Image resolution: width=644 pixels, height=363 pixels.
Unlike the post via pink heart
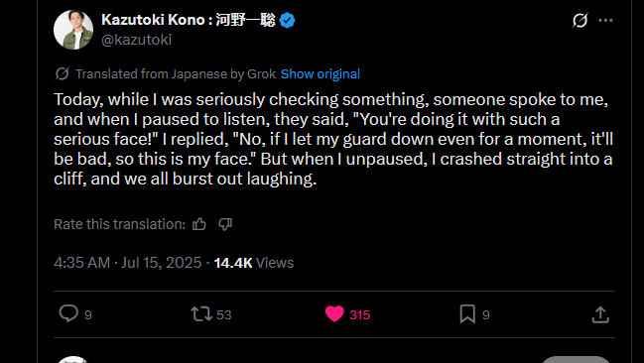334,314
